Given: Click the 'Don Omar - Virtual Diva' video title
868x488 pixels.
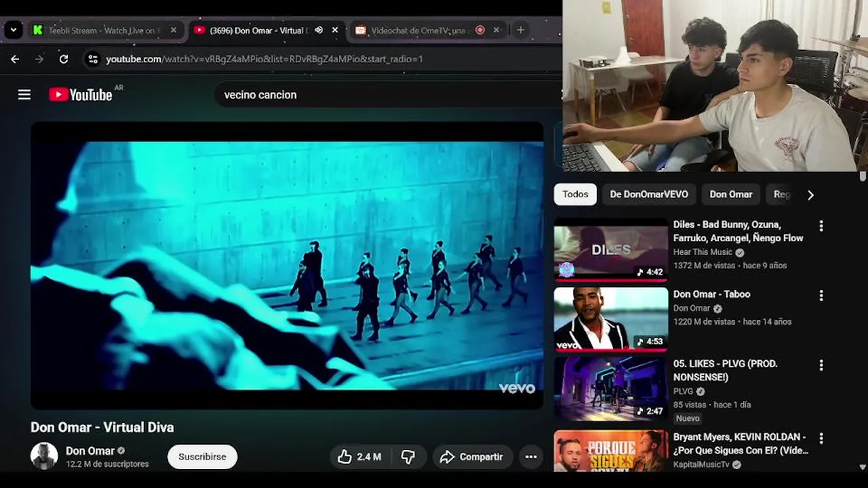Looking at the screenshot, I should [x=102, y=427].
